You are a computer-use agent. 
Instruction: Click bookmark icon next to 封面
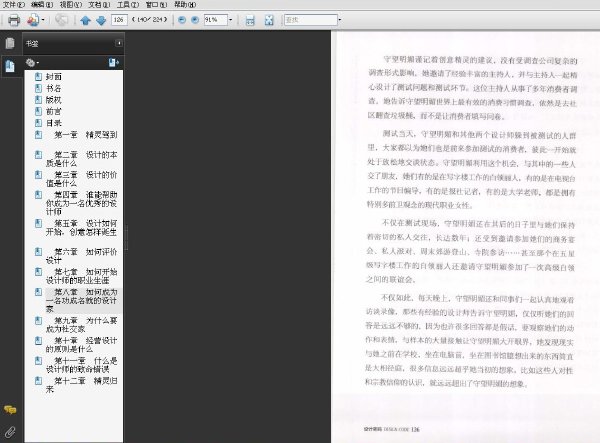click(38, 77)
